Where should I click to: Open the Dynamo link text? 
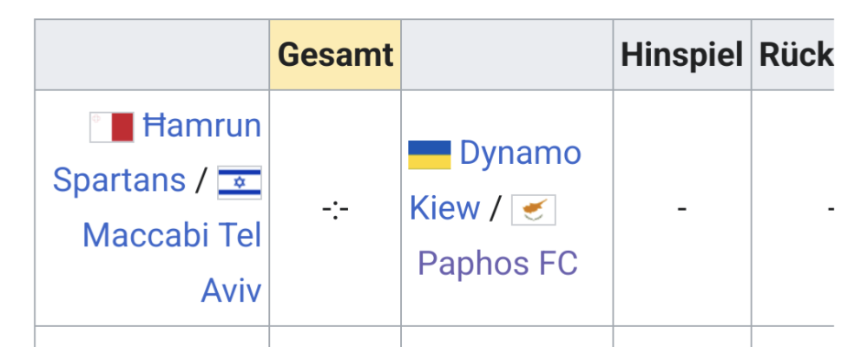pos(520,154)
